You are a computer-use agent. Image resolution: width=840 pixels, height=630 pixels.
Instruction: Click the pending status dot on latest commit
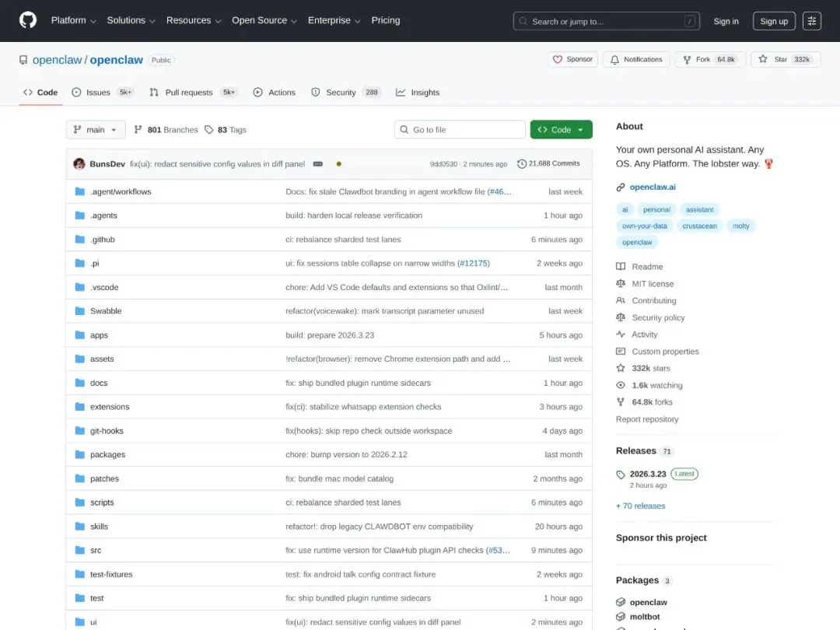click(338, 164)
